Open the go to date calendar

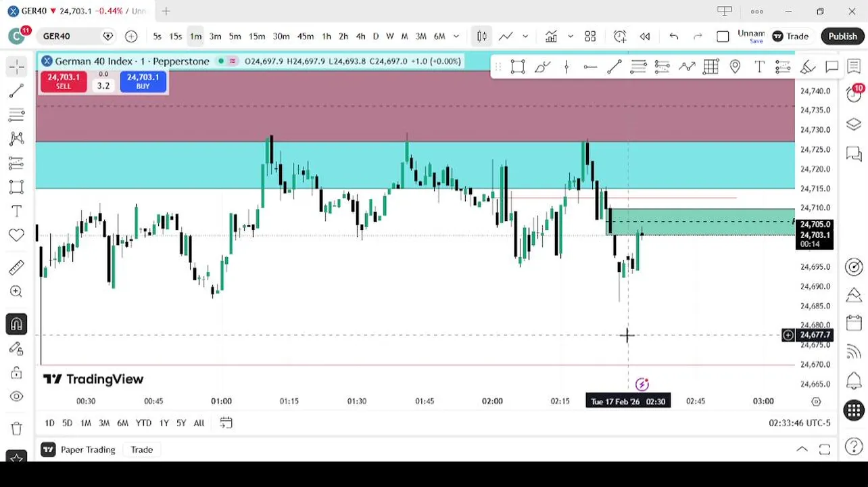click(x=226, y=423)
